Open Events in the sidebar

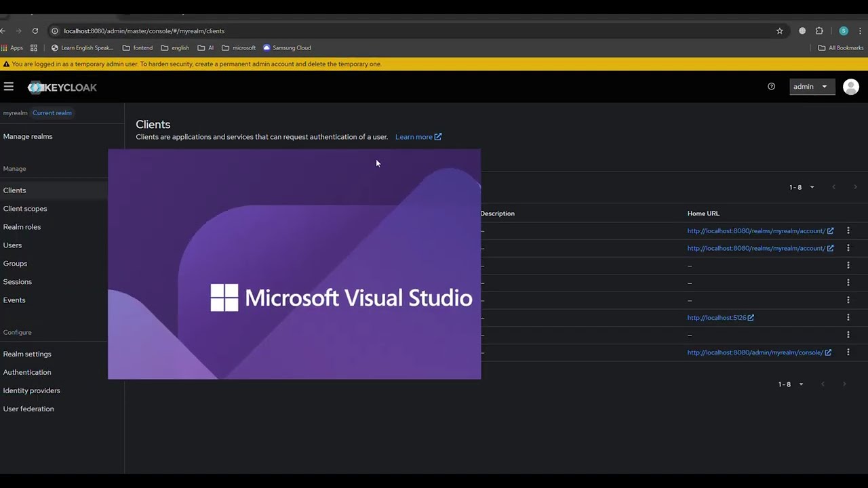pyautogui.click(x=14, y=300)
